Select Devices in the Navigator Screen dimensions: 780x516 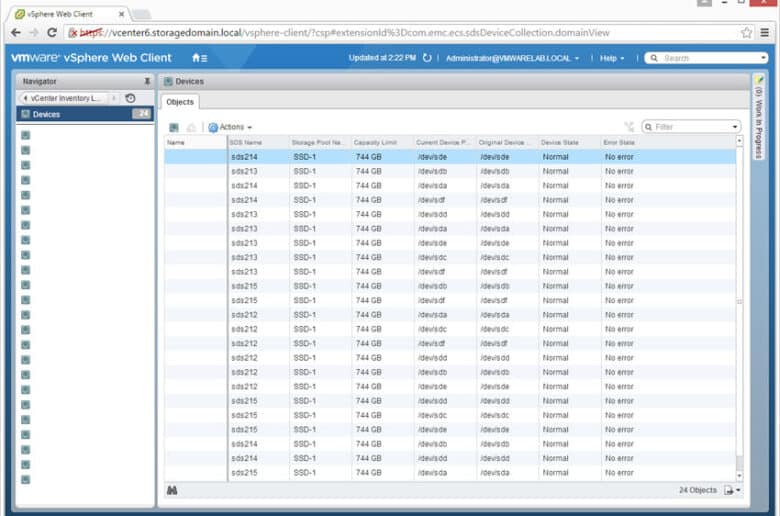click(x=85, y=114)
